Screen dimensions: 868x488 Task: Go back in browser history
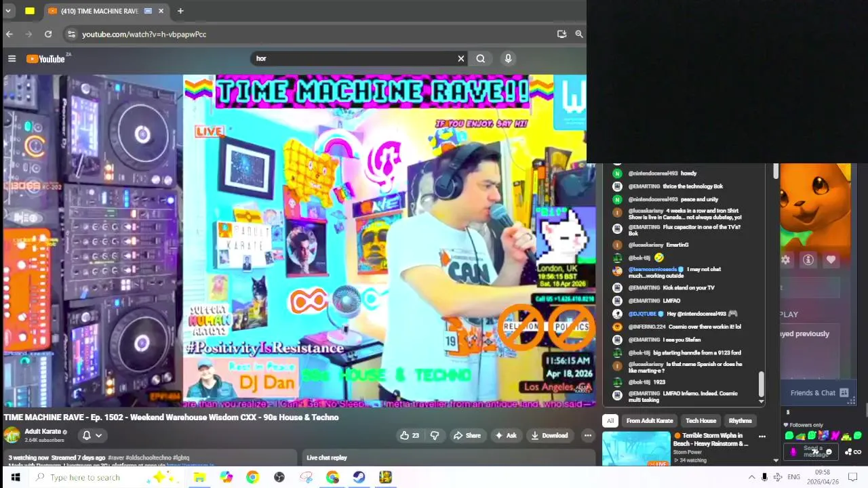tap(10, 34)
